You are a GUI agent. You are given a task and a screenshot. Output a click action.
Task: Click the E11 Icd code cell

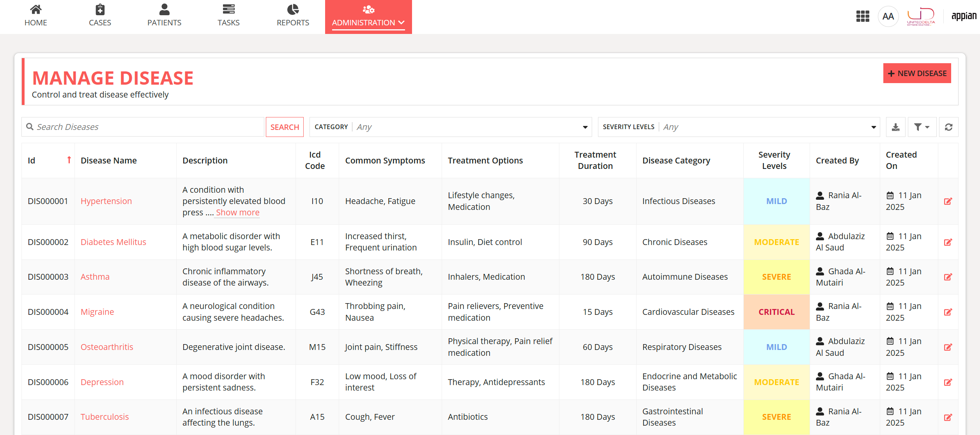pos(317,242)
